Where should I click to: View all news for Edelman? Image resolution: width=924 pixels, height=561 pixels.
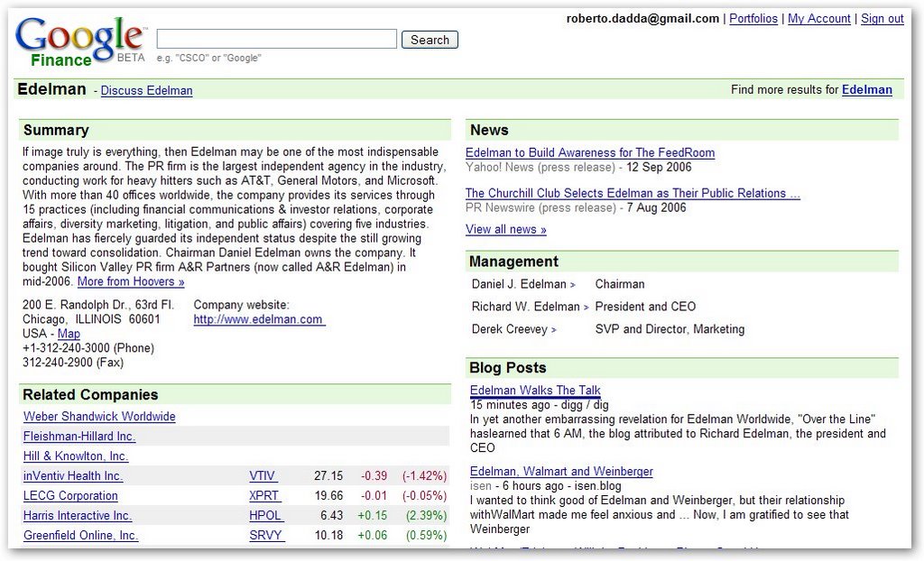[x=505, y=230]
